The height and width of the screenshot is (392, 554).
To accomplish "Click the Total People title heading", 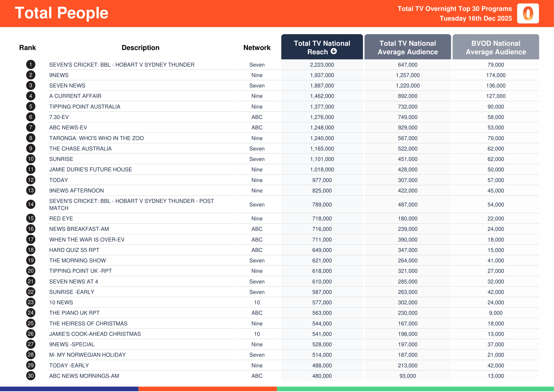I will click(x=62, y=13).
